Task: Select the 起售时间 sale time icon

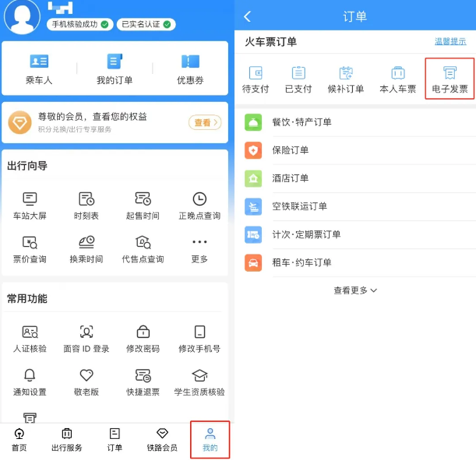Action: (143, 199)
